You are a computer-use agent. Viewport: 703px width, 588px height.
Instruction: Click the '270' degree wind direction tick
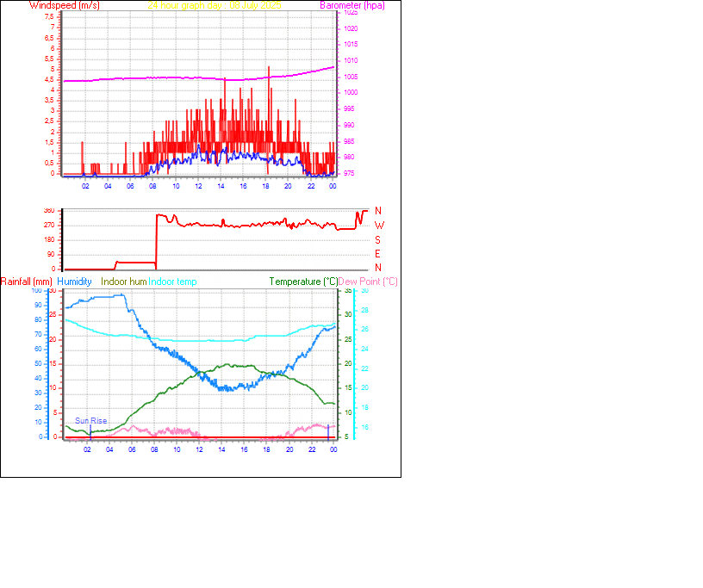pos(49,225)
